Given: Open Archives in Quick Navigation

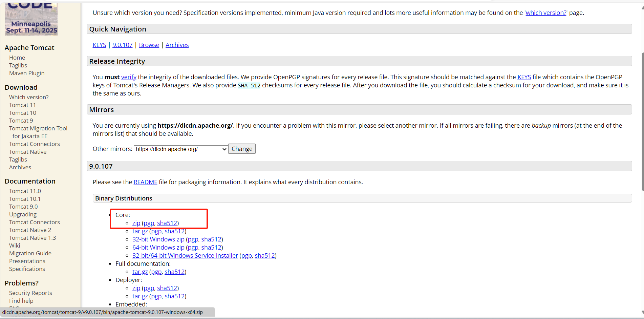Looking at the screenshot, I should (x=177, y=45).
